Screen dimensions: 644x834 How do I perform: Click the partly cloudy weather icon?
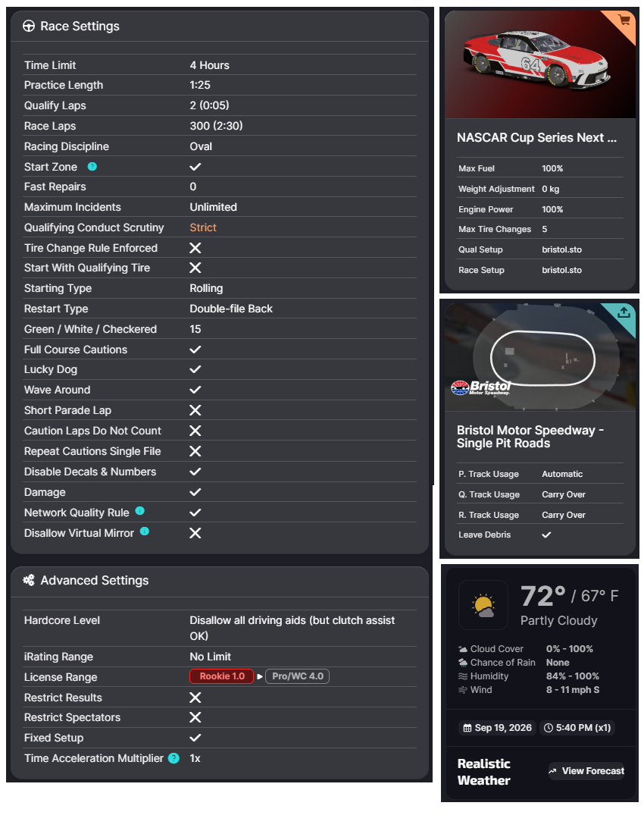[x=483, y=605]
